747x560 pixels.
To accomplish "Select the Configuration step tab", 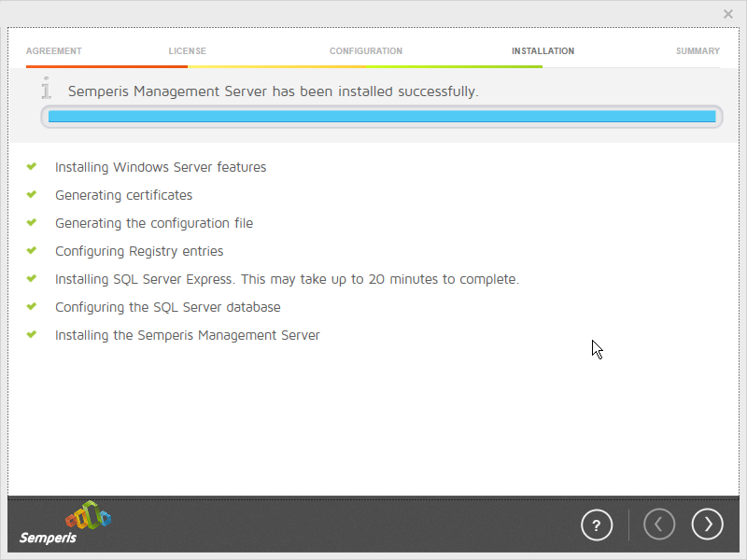I will click(365, 51).
